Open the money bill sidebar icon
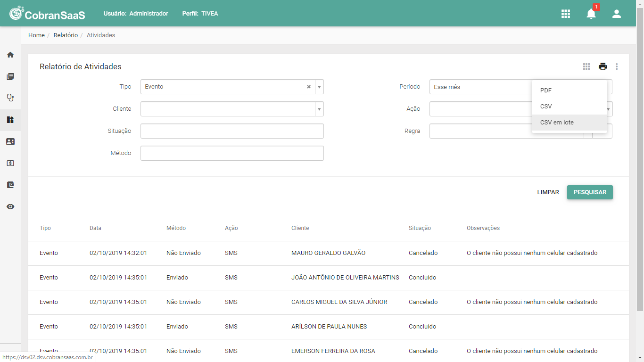 [10, 163]
